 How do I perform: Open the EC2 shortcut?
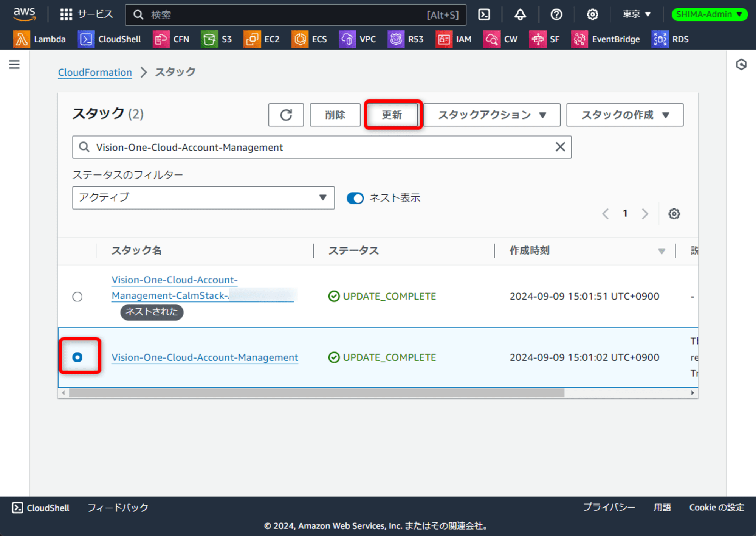point(262,39)
